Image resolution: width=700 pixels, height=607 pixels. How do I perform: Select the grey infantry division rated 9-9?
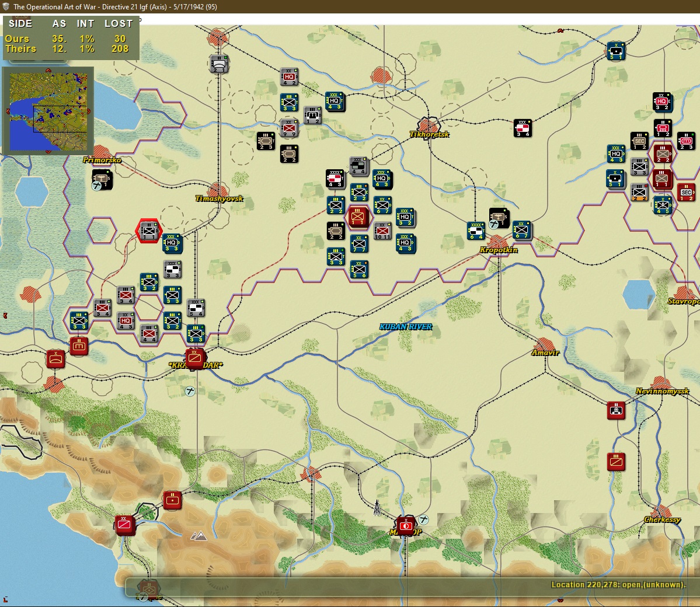tap(289, 128)
